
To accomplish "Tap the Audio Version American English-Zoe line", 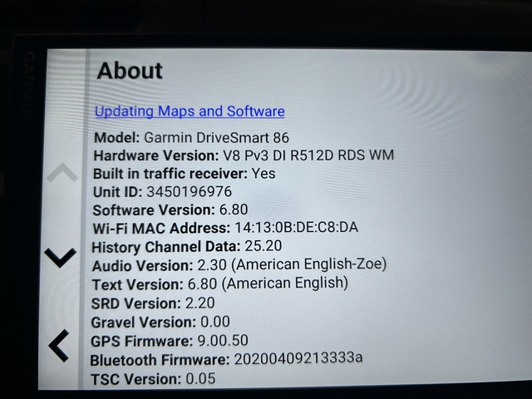I will coord(239,265).
